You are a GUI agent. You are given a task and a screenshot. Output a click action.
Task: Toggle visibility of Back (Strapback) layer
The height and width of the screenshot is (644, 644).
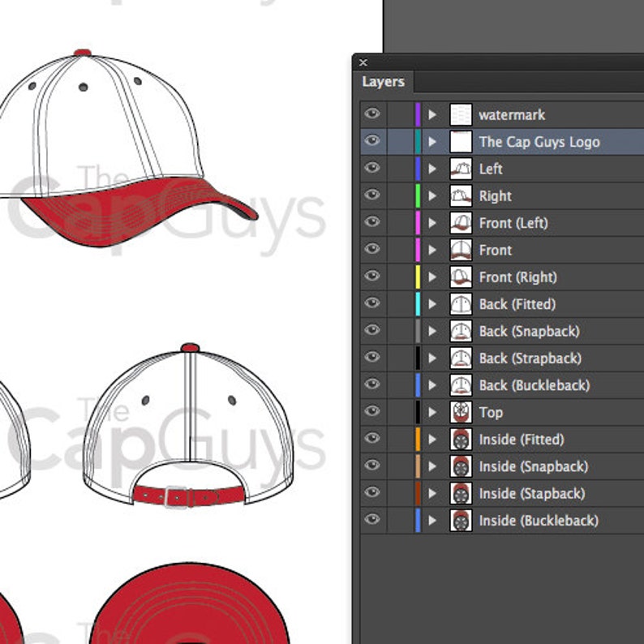[372, 358]
